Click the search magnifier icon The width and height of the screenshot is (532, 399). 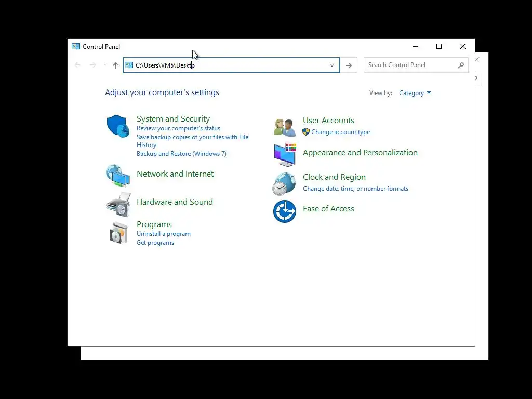tap(461, 65)
